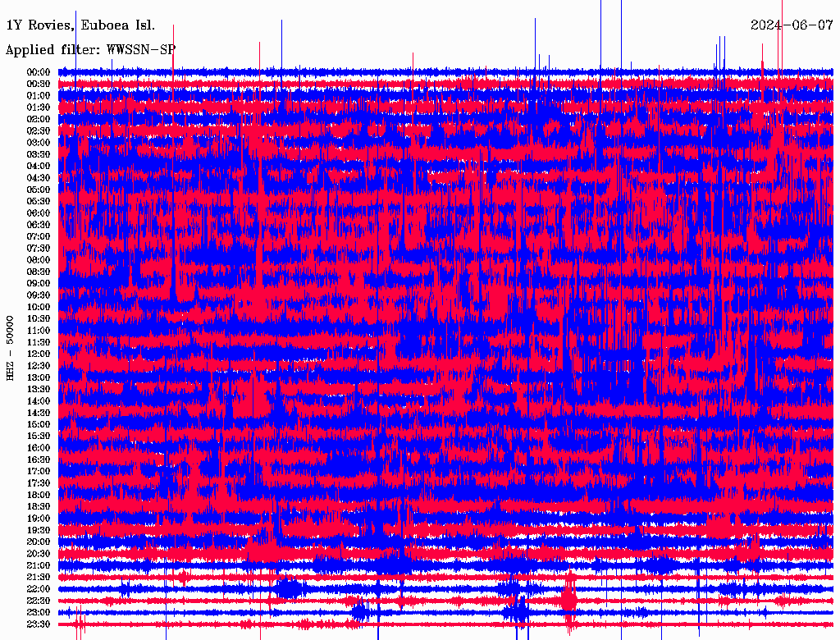Select the 15:30 time label
The height and width of the screenshot is (640, 840).
click(x=39, y=437)
